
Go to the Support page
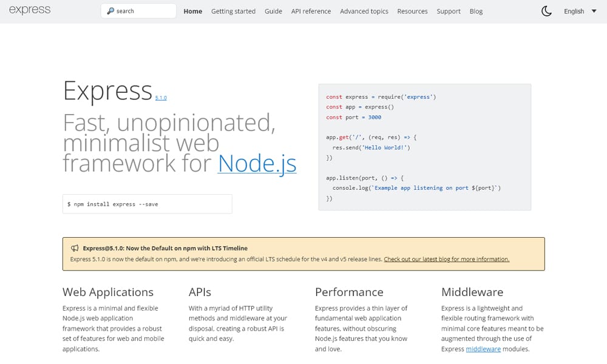(449, 11)
